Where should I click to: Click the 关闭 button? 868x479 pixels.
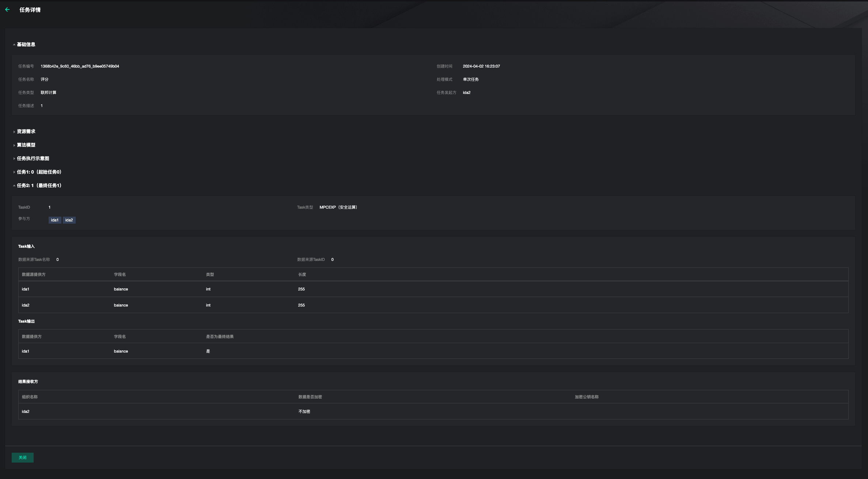[22, 458]
